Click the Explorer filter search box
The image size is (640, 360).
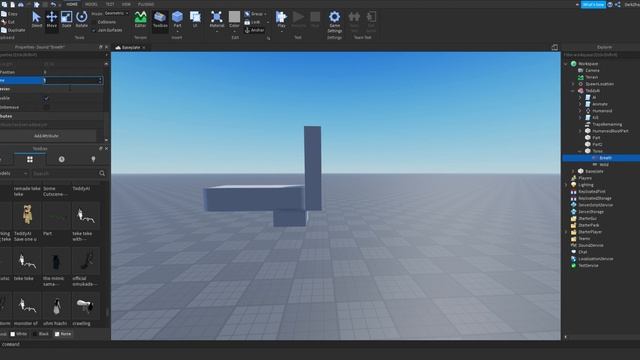click(601, 55)
